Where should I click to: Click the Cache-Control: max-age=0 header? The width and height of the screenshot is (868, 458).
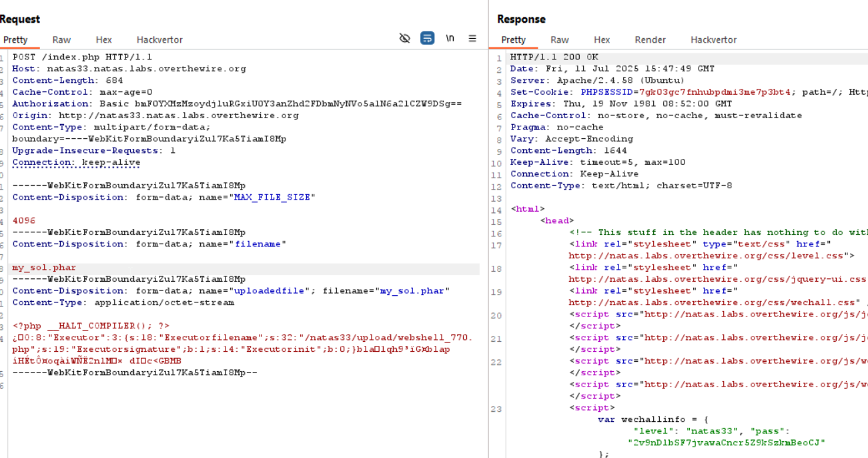[x=82, y=92]
